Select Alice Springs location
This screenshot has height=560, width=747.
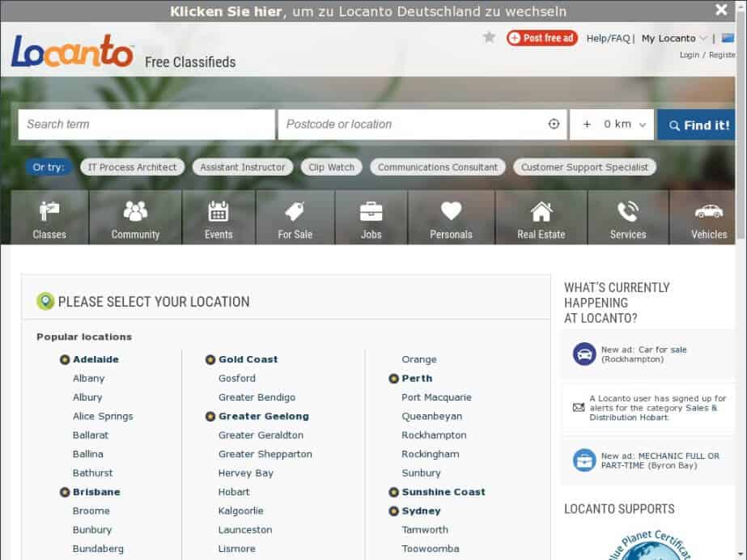click(x=103, y=417)
